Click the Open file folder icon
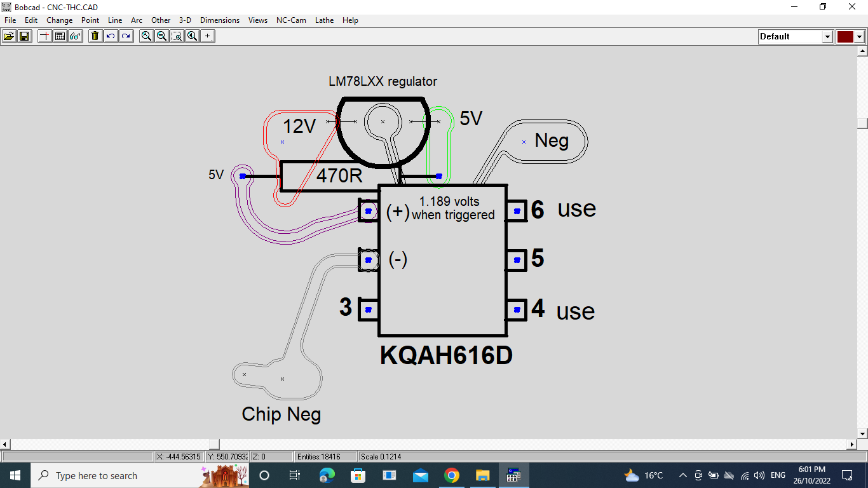868x488 pixels. (9, 36)
